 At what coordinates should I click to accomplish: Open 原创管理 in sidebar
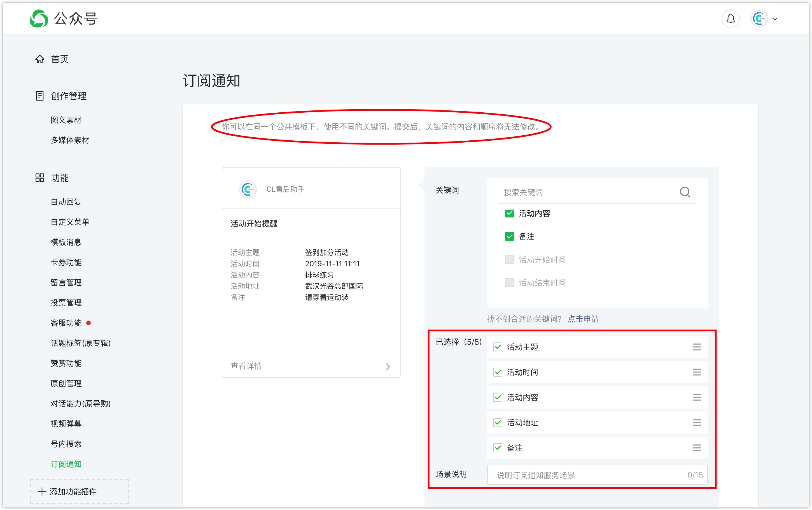coord(66,383)
